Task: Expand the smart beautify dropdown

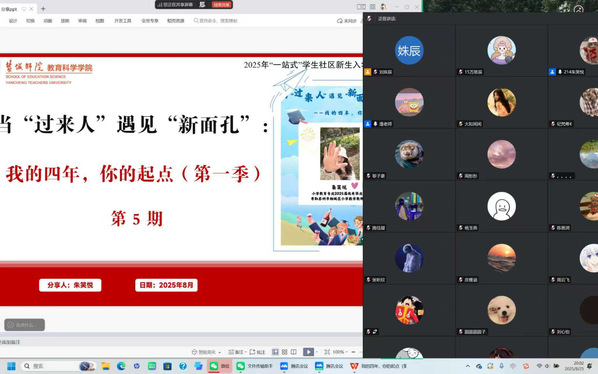Action: [x=219, y=352]
